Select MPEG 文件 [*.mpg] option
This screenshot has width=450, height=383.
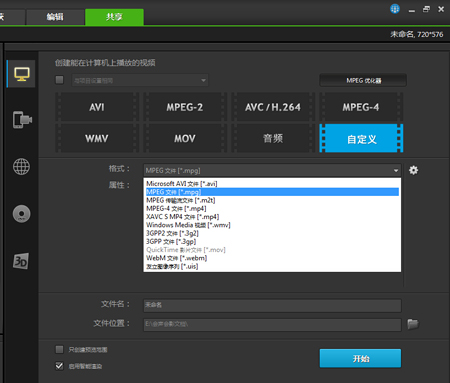coord(272,192)
